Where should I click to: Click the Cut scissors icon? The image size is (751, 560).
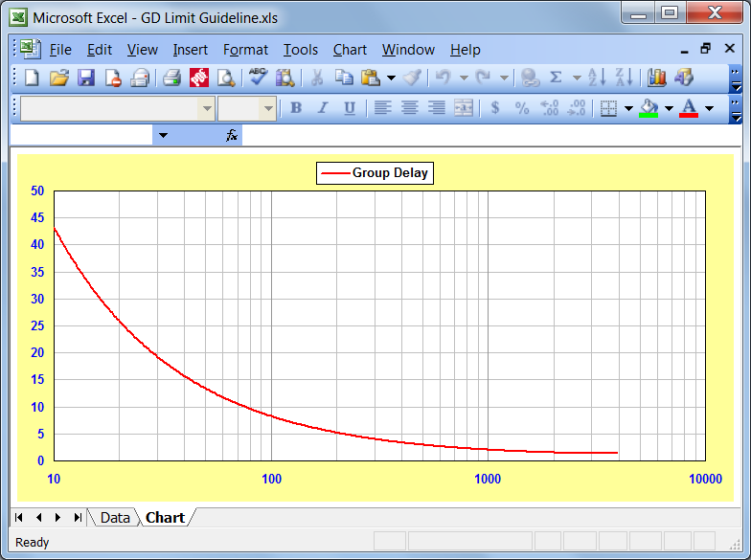(316, 78)
